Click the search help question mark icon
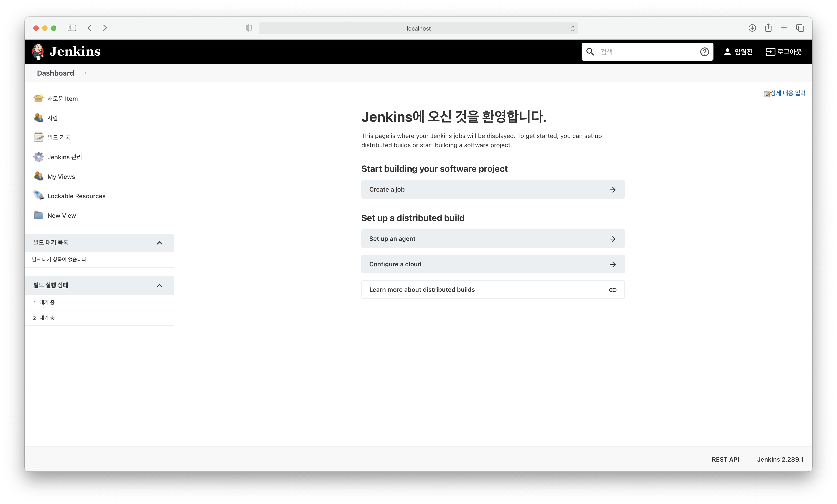 pos(704,52)
